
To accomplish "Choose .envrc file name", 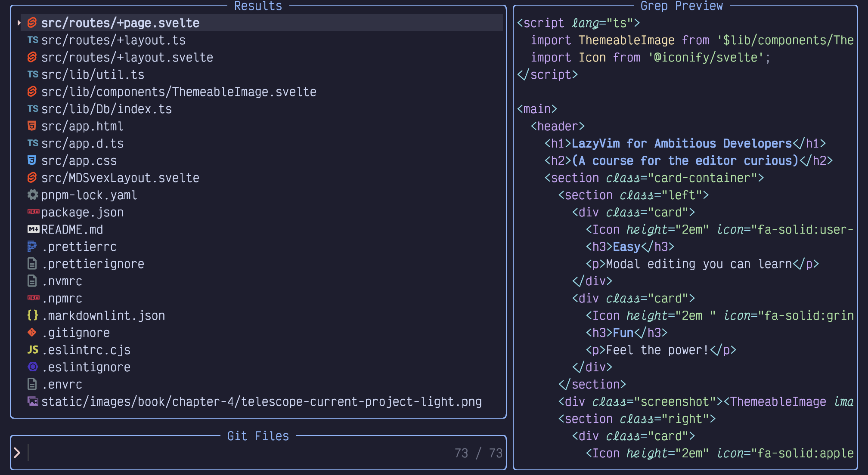I will tap(62, 384).
